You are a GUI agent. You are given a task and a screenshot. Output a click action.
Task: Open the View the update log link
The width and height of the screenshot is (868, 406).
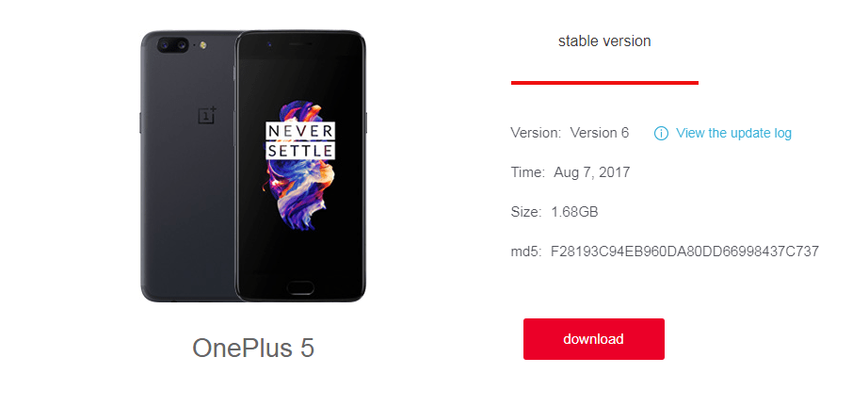point(733,133)
